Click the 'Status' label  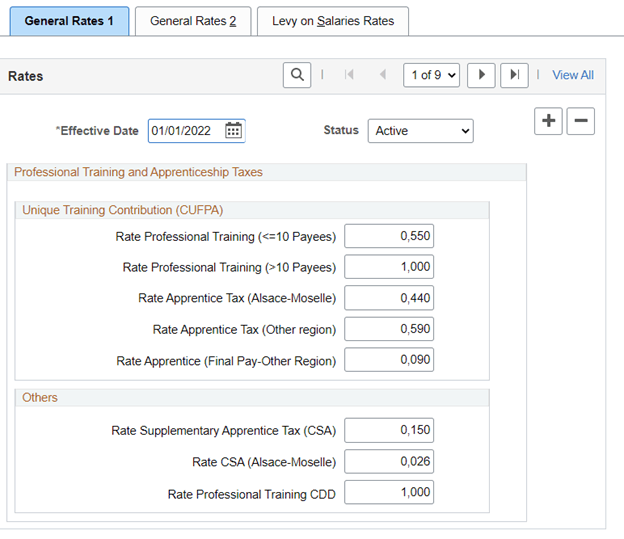(x=341, y=130)
